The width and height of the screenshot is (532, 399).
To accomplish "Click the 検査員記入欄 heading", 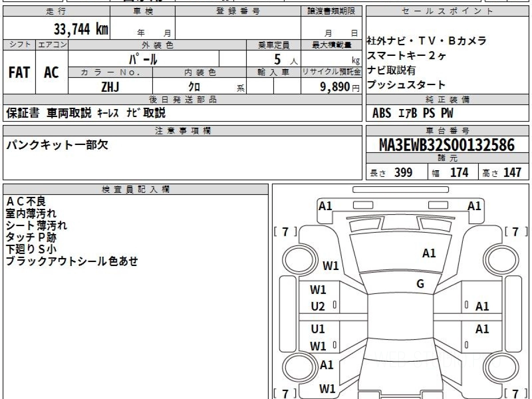I will pyautogui.click(x=136, y=189).
